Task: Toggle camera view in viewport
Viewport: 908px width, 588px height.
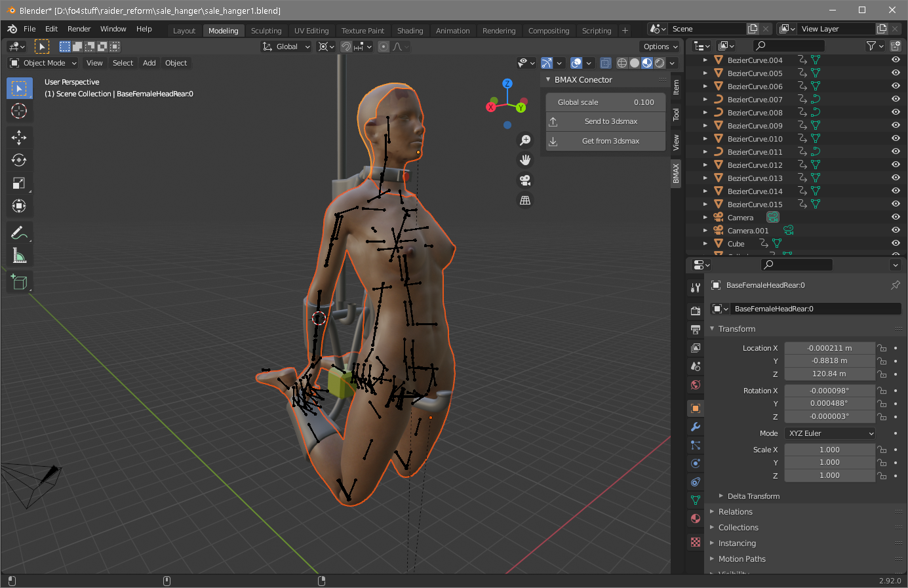Action: (x=525, y=180)
